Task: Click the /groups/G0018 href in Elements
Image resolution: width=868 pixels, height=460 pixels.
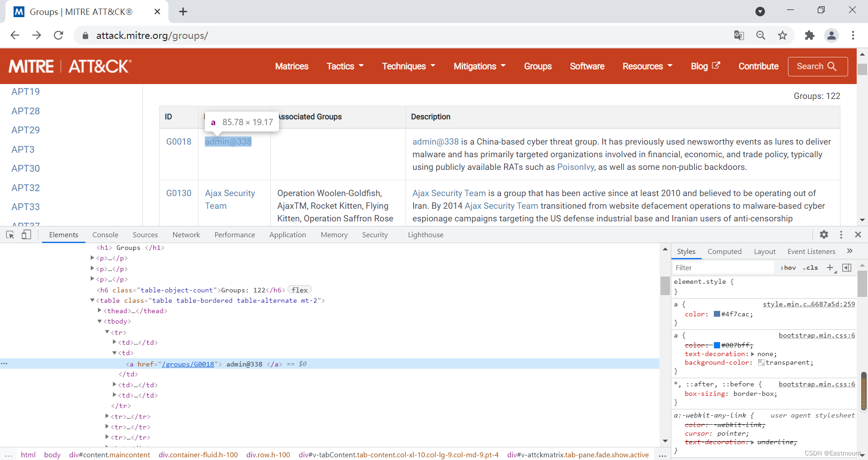Action: coord(188,364)
